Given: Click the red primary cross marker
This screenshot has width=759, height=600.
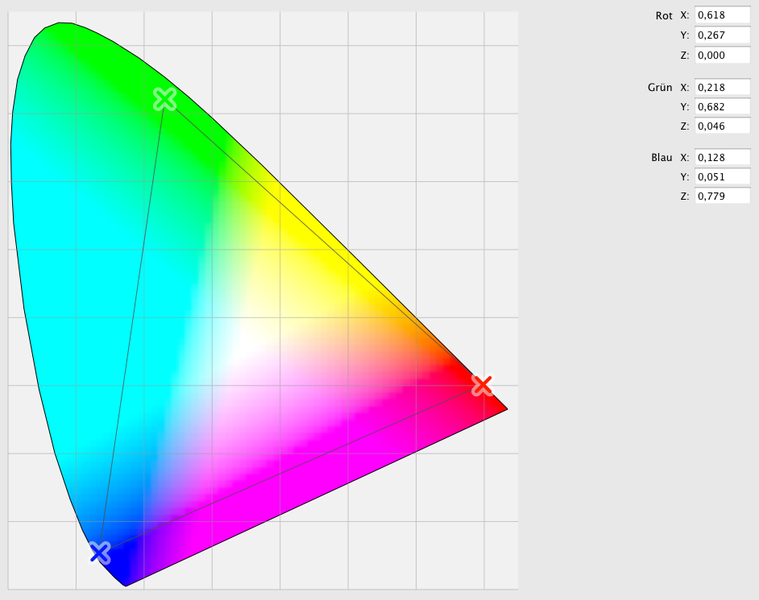Looking at the screenshot, I should (x=482, y=385).
